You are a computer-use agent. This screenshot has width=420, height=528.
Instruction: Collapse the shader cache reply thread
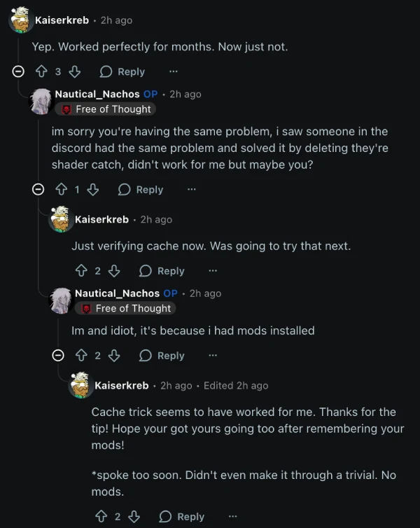click(x=39, y=190)
